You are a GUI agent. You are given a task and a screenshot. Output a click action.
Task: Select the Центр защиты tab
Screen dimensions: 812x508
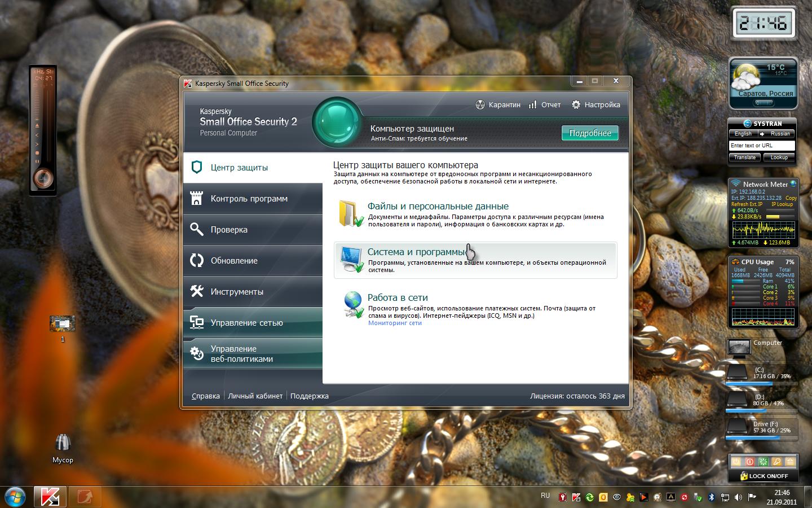(253, 168)
